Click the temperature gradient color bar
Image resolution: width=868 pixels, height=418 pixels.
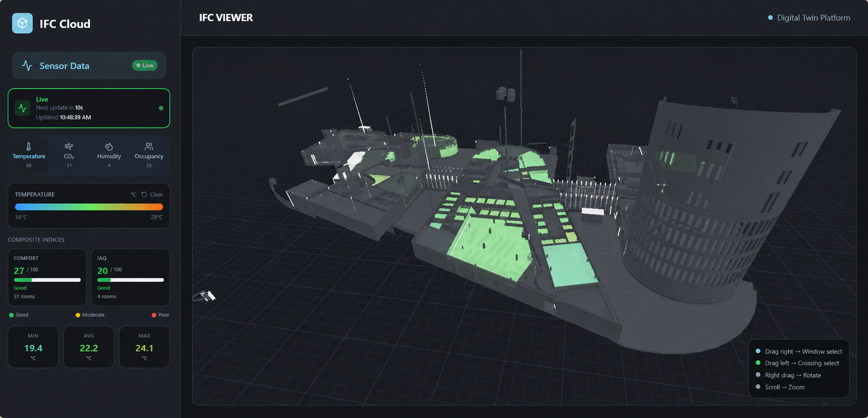coord(89,207)
